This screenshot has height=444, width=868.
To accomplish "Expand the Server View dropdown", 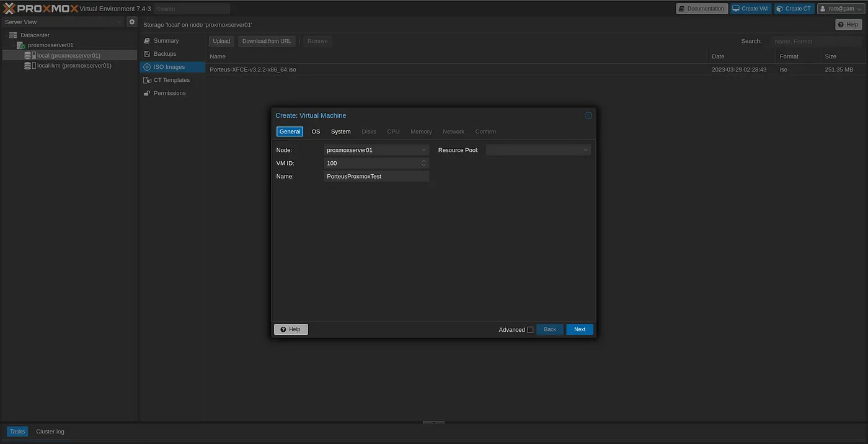I will click(x=119, y=22).
